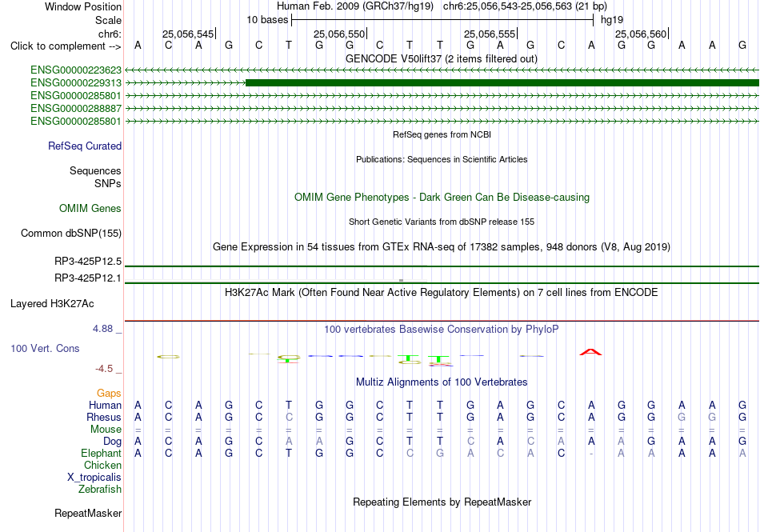
Task: Click the chr6:25,056,543-25,056,563 position text
Action: click(525, 6)
